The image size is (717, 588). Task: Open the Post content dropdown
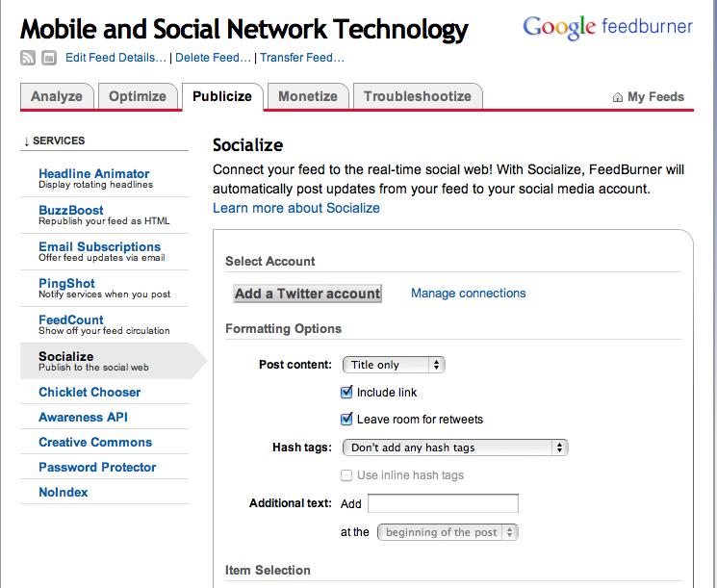coord(394,365)
